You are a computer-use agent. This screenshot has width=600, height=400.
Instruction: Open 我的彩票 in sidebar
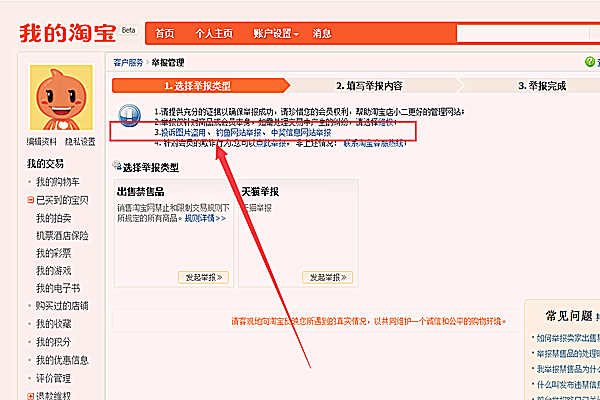(x=54, y=253)
